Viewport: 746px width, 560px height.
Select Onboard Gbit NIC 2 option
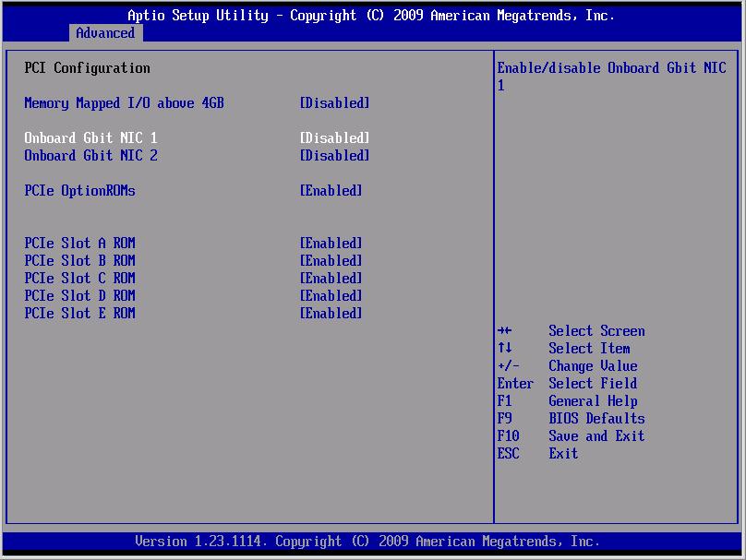[x=90, y=155]
